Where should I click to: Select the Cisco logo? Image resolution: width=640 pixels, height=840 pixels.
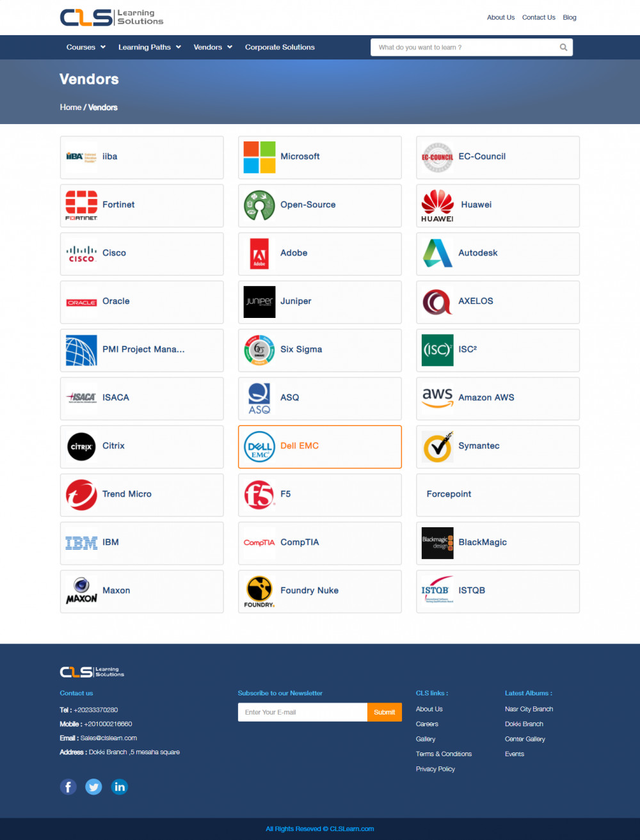[x=81, y=253]
